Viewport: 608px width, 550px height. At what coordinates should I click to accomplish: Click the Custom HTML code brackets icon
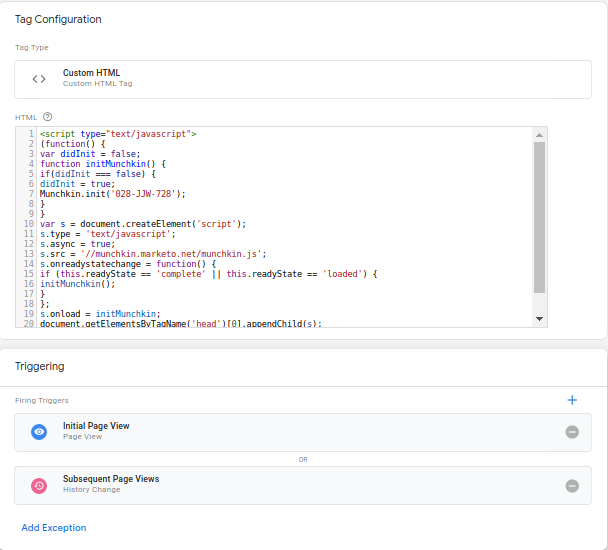pos(38,79)
